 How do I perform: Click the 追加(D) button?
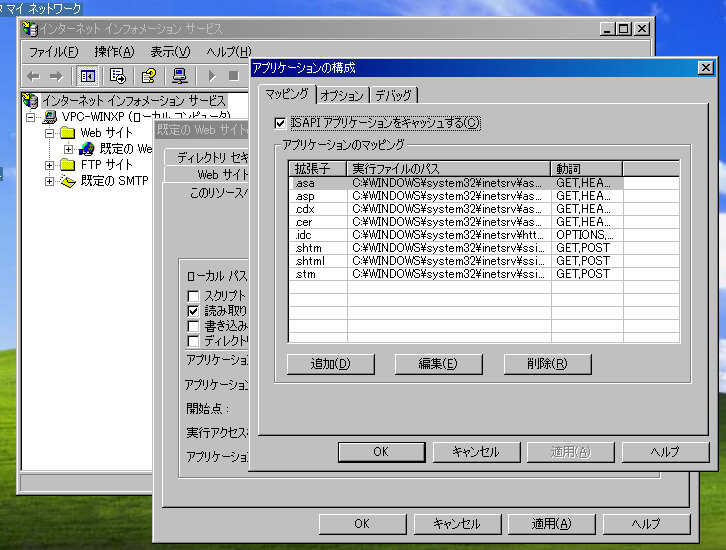pyautogui.click(x=330, y=364)
